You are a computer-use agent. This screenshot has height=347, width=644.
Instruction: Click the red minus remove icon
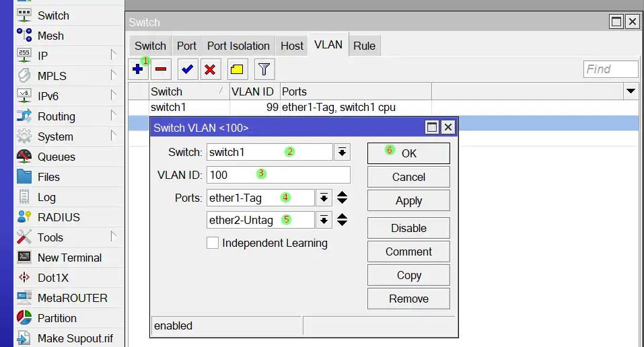click(162, 69)
